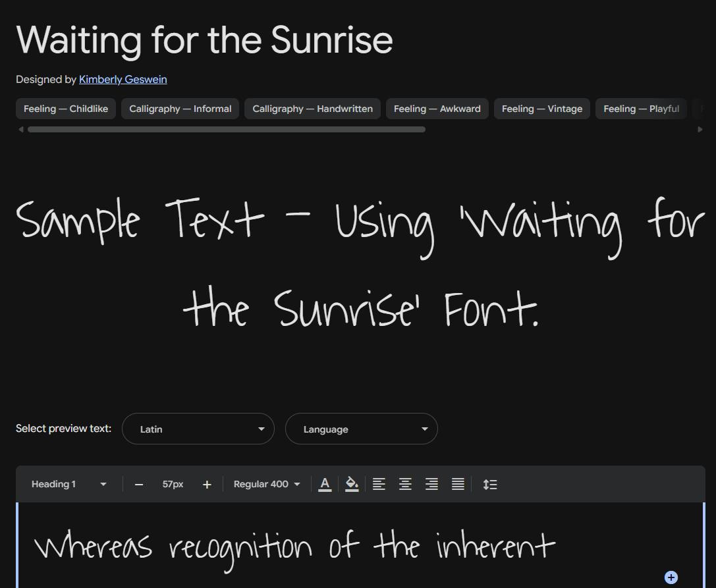Select the Calligraphy — Informal tag
The height and width of the screenshot is (588, 716).
(180, 109)
